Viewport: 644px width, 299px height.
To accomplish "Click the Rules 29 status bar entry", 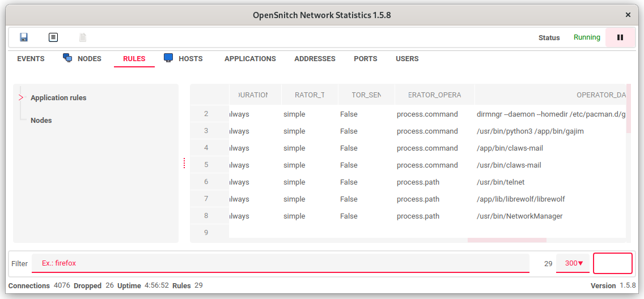I will coord(187,285).
